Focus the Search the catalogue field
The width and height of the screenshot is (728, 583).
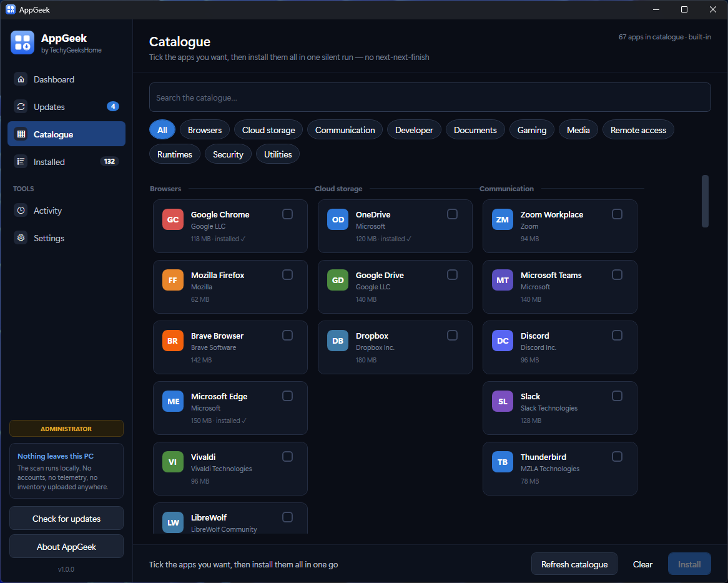[x=430, y=97]
